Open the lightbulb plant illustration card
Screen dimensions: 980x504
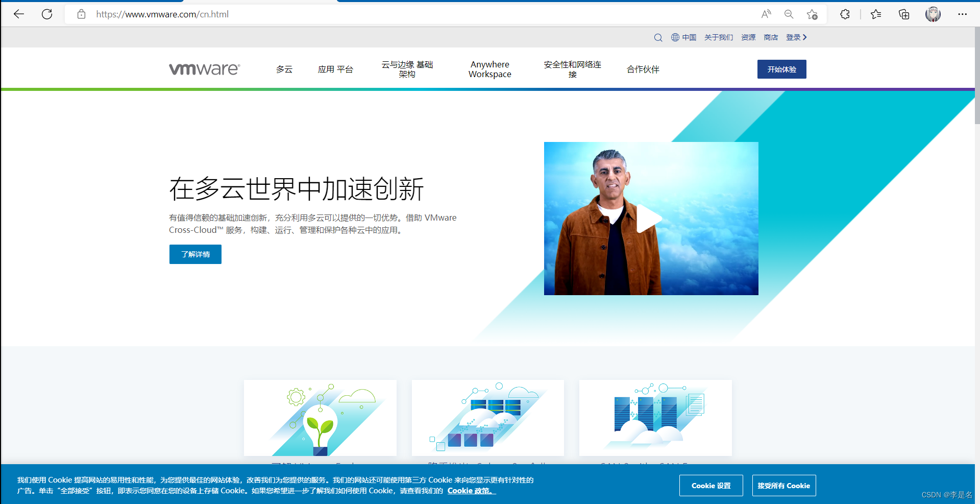[320, 418]
